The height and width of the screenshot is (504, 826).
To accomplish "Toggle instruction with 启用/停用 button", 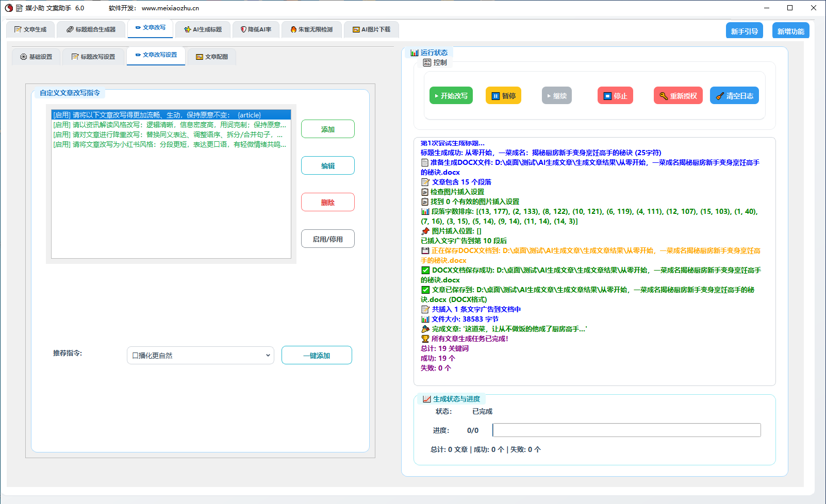I will click(x=327, y=239).
